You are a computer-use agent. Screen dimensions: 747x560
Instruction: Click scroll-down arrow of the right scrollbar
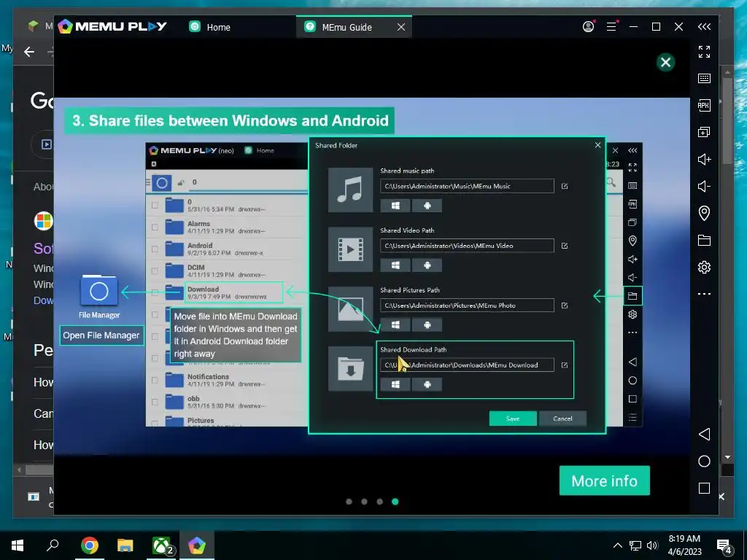click(x=727, y=457)
